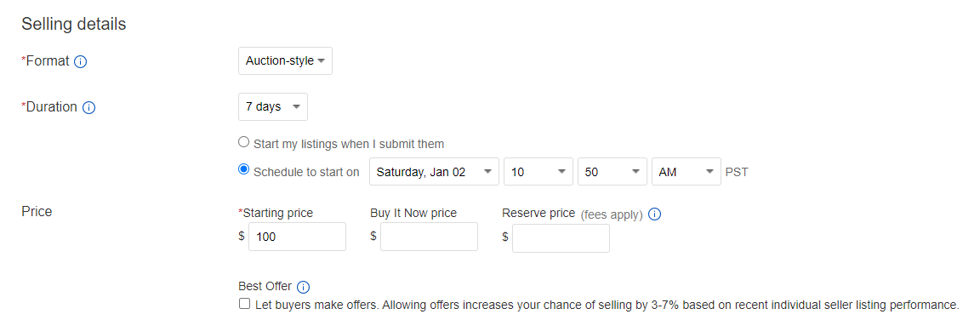The width and height of the screenshot is (980, 320).
Task: Enable the 'Let buyers make offers' checkbox
Action: click(x=244, y=304)
